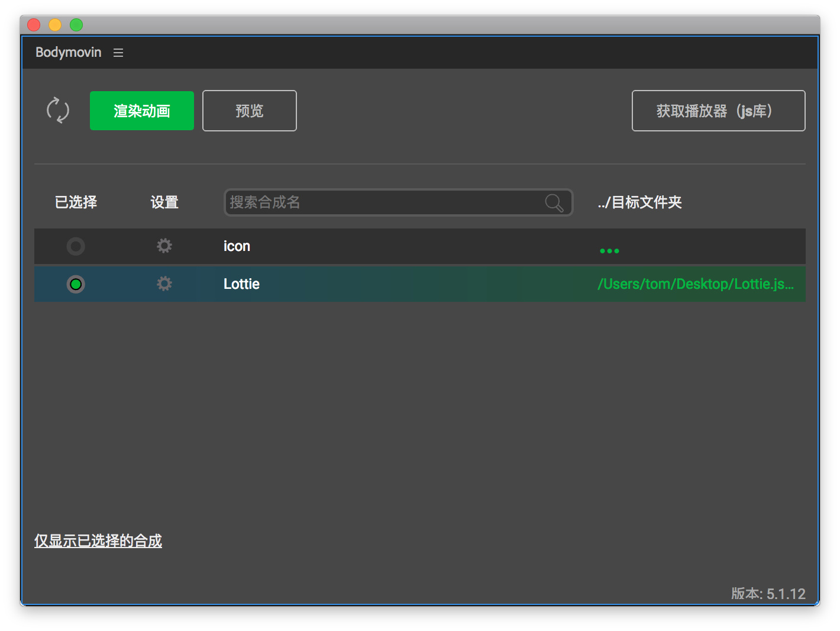The width and height of the screenshot is (840, 631).
Task: Maximize window with green button
Action: tap(76, 25)
